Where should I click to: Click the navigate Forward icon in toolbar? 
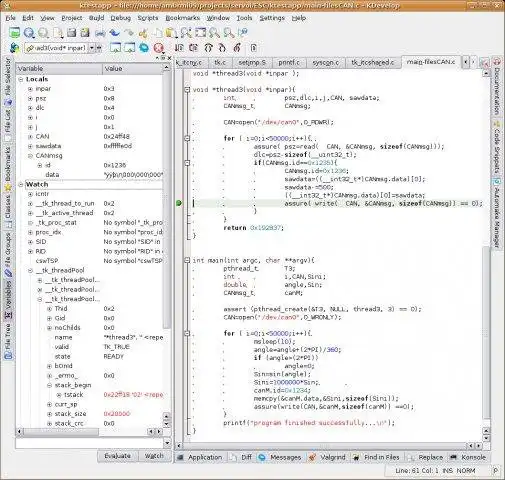(43, 33)
